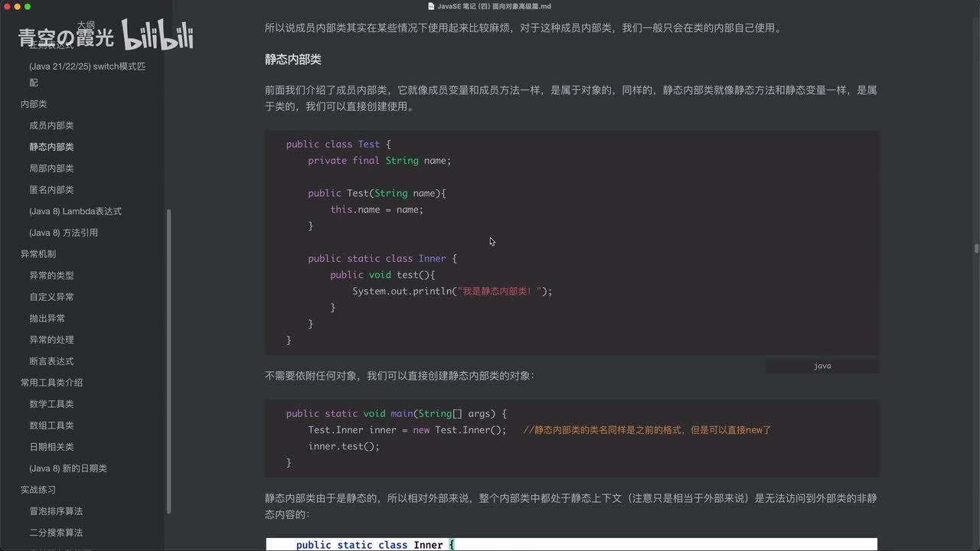Click the green macOS zoom button

pos(28,6)
